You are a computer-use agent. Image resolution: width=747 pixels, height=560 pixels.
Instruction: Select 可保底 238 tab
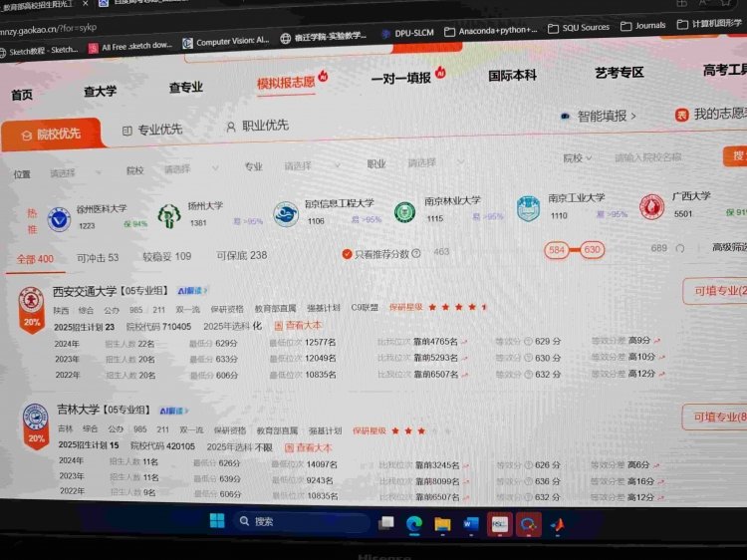(x=242, y=255)
